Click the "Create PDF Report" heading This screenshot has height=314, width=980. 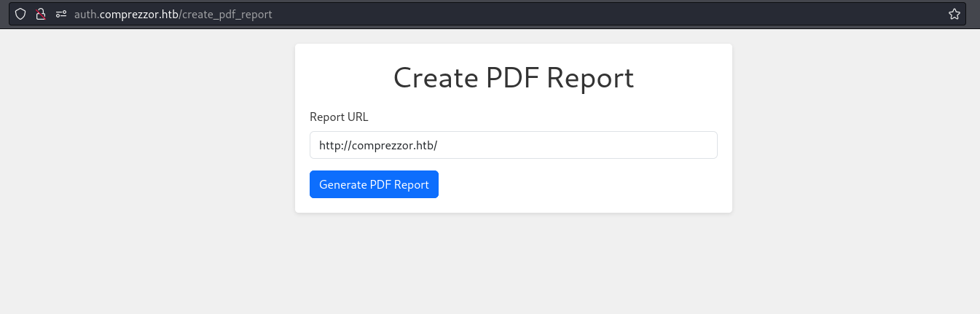[513, 78]
